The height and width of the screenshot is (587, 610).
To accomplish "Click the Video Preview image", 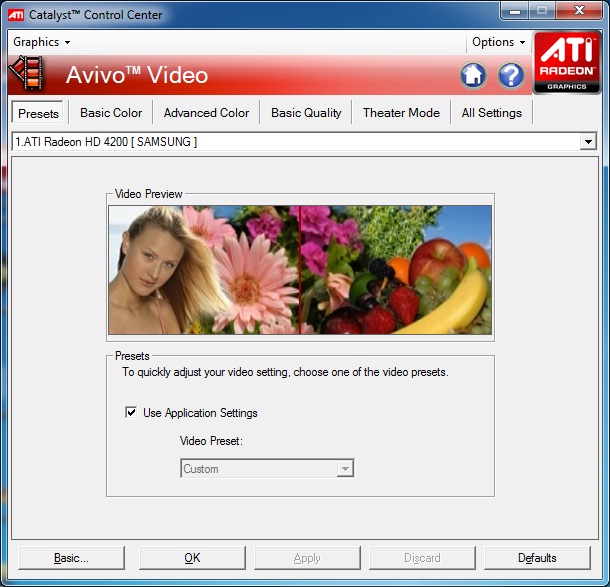I will [300, 270].
